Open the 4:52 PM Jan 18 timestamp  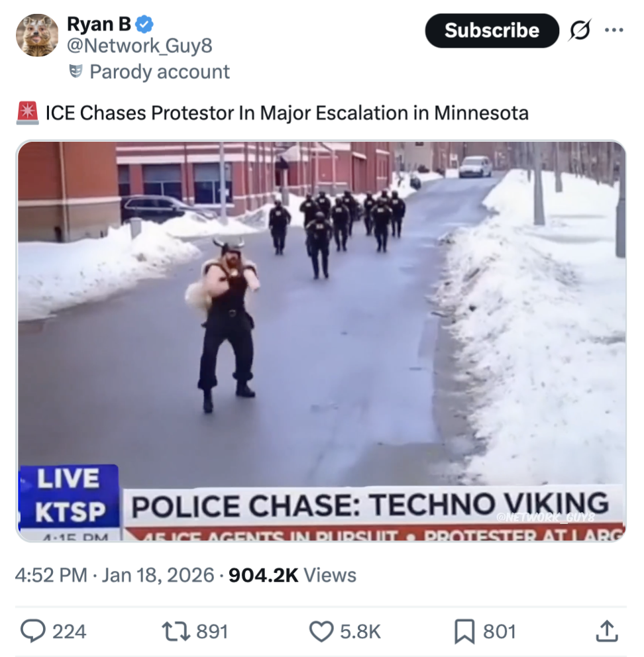[115, 575]
